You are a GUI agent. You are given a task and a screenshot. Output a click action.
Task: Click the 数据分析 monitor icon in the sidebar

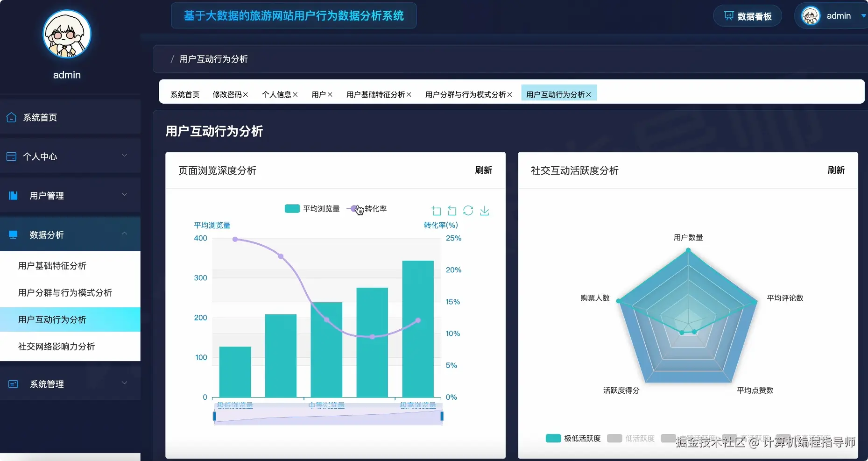[13, 234]
